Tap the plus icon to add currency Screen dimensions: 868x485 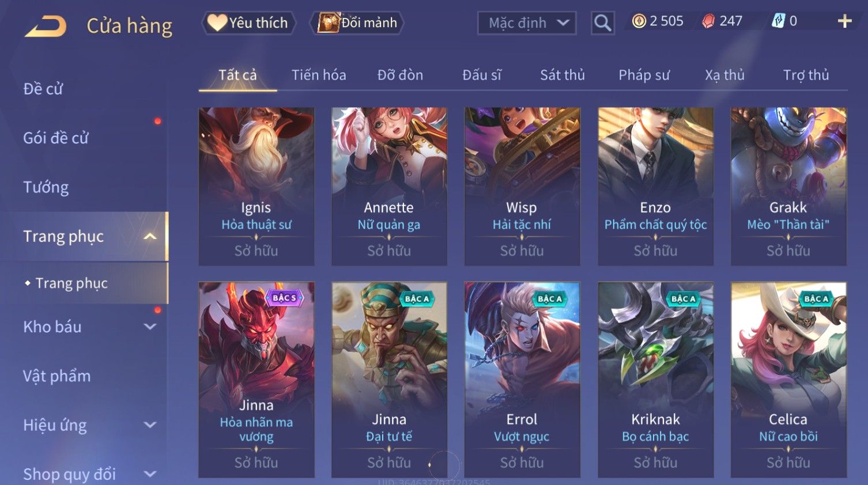(844, 21)
